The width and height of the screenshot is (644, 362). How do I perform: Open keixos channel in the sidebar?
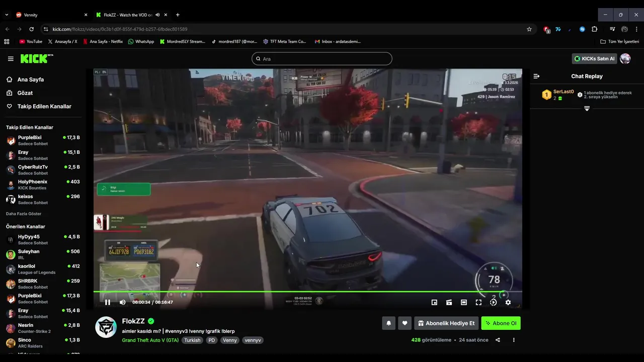click(43, 200)
